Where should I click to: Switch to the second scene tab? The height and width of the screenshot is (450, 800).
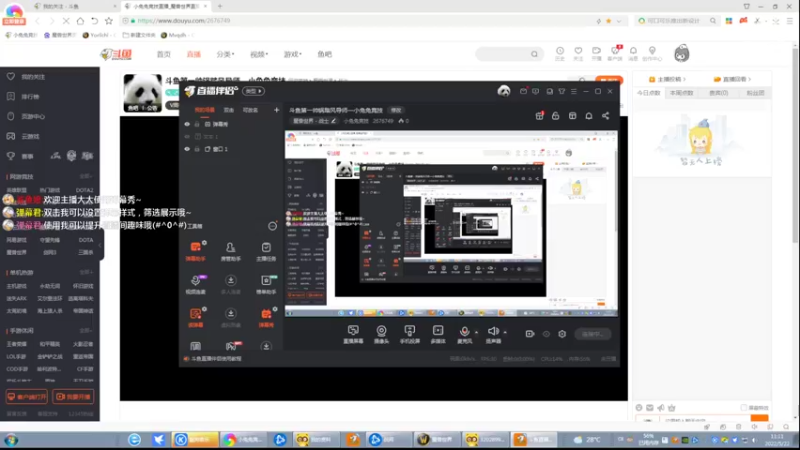click(x=229, y=110)
